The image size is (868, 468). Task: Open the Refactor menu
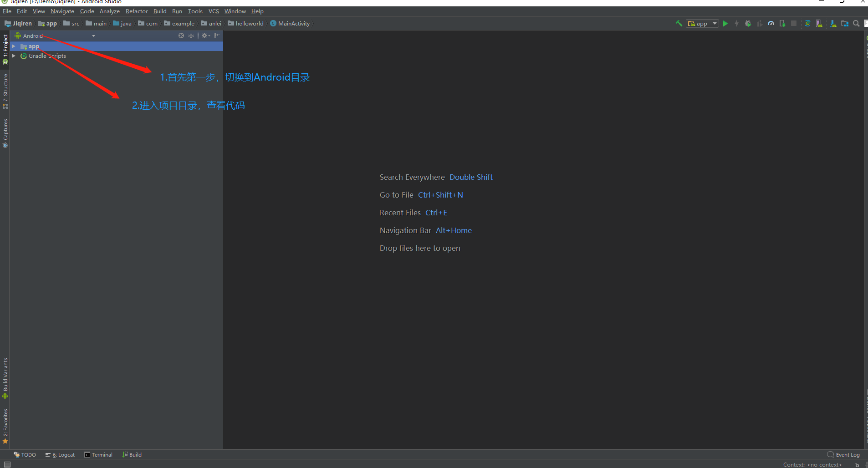point(137,11)
